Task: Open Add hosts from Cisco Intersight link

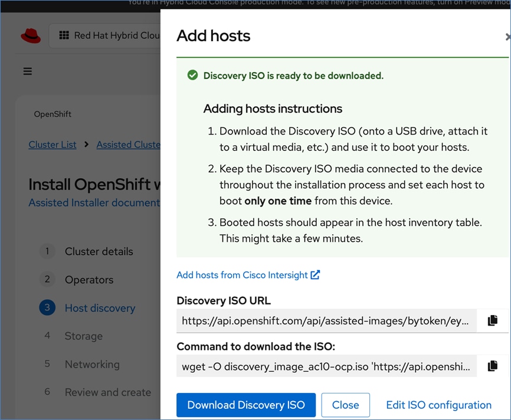Action: tap(248, 275)
